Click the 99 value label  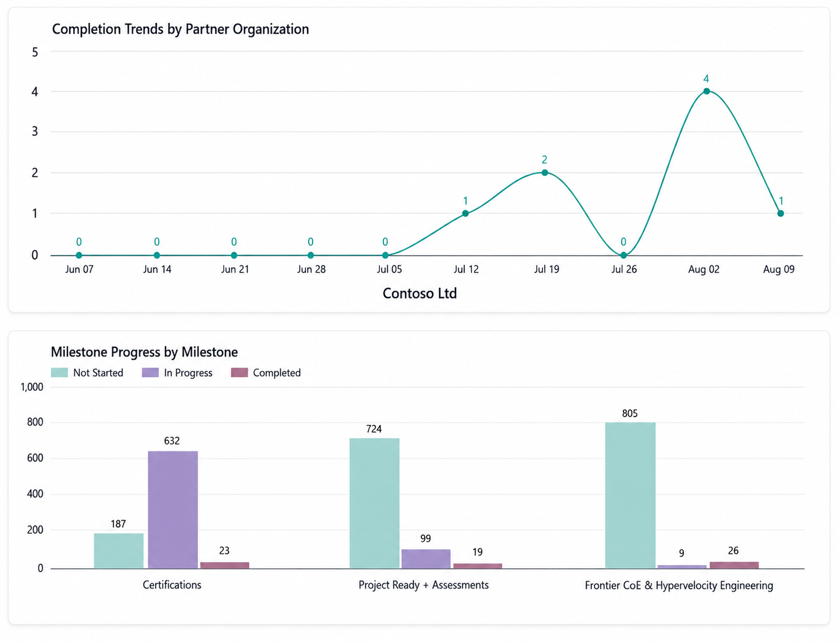click(x=426, y=539)
